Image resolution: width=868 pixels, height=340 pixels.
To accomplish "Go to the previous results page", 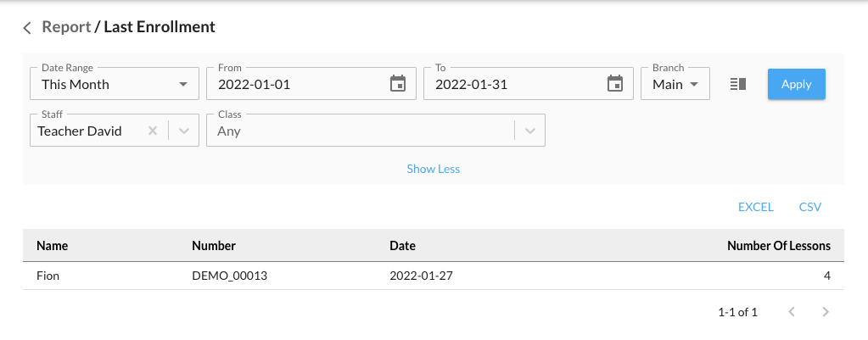I will (x=792, y=312).
